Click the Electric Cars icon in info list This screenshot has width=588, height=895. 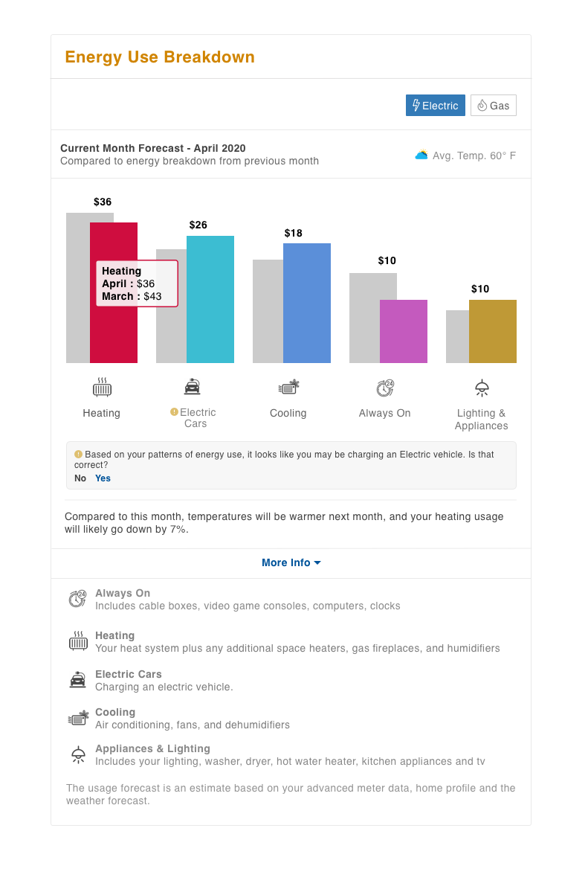77,680
